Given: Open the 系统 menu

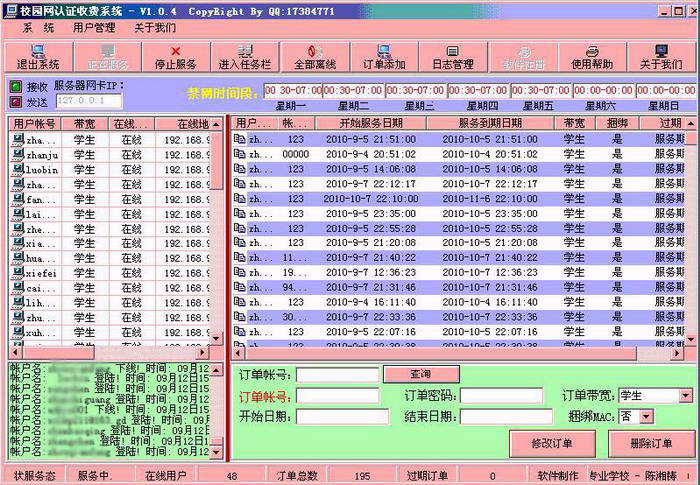Looking at the screenshot, I should [x=38, y=28].
